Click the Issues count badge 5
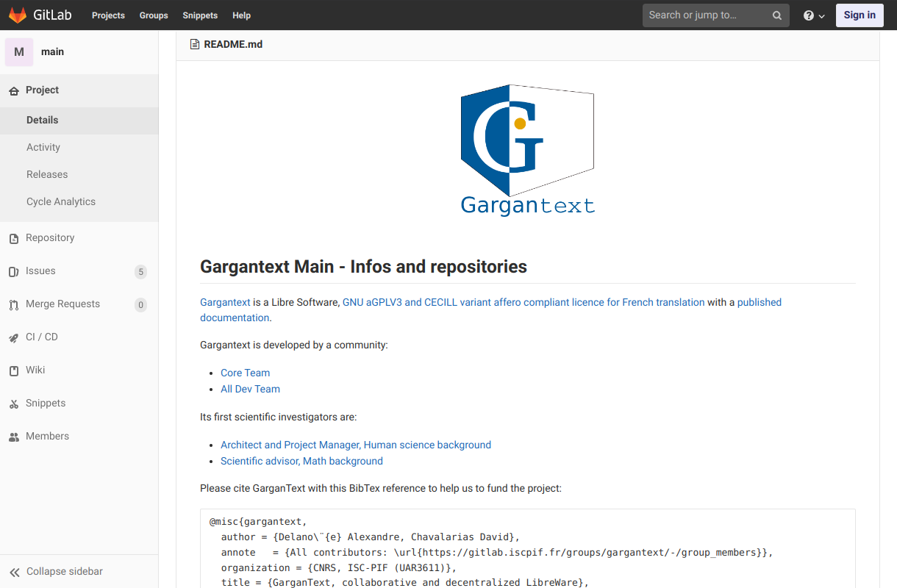Viewport: 897px width, 588px height. point(140,272)
